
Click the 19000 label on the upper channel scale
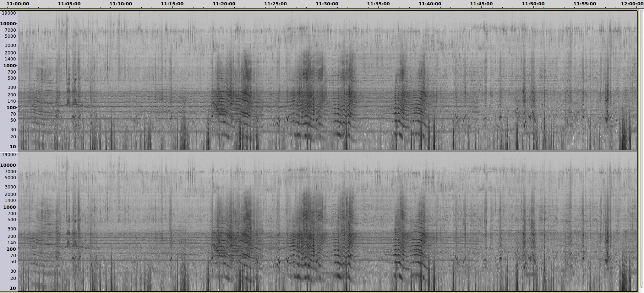pos(9,13)
